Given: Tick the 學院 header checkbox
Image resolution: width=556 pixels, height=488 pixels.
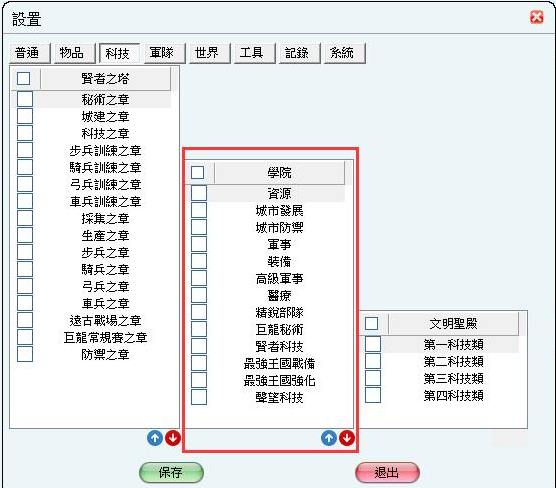Looking at the screenshot, I should point(198,173).
